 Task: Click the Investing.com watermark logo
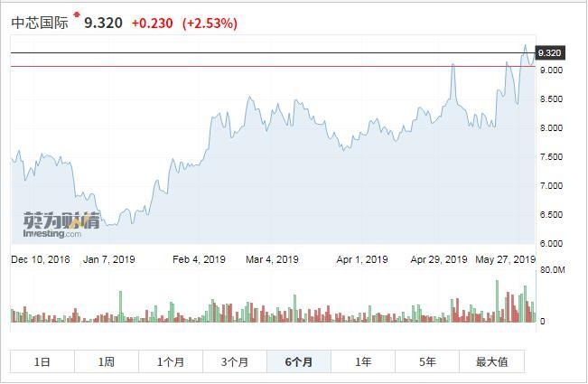pyautogui.click(x=52, y=226)
